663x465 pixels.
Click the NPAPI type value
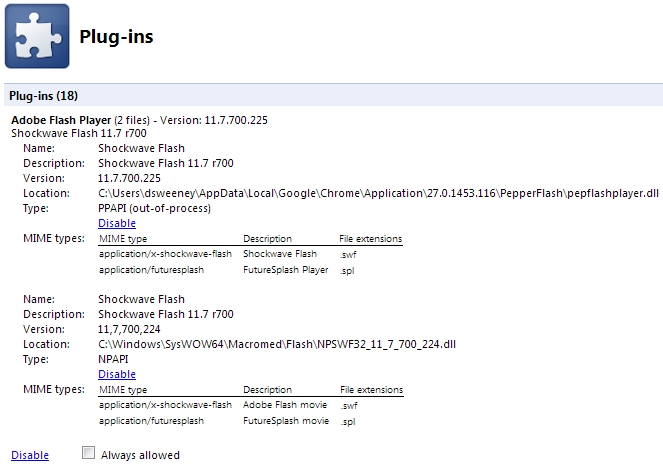113,359
